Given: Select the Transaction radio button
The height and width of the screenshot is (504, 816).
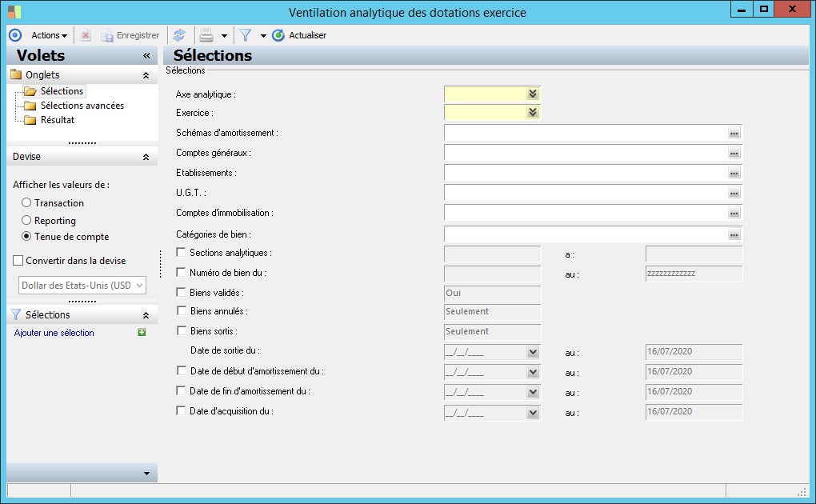Looking at the screenshot, I should pyautogui.click(x=26, y=203).
